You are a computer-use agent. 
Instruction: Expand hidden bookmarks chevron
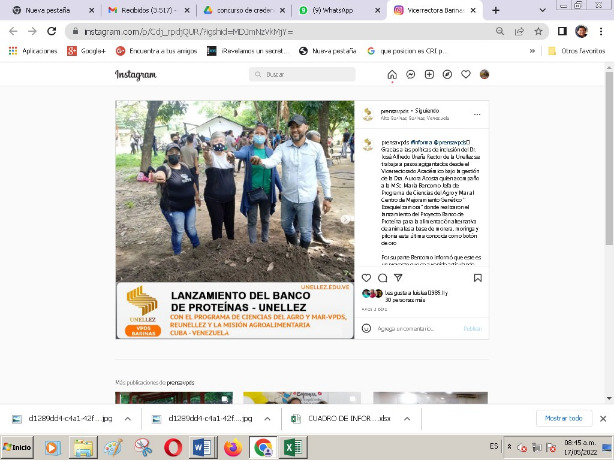(x=532, y=51)
